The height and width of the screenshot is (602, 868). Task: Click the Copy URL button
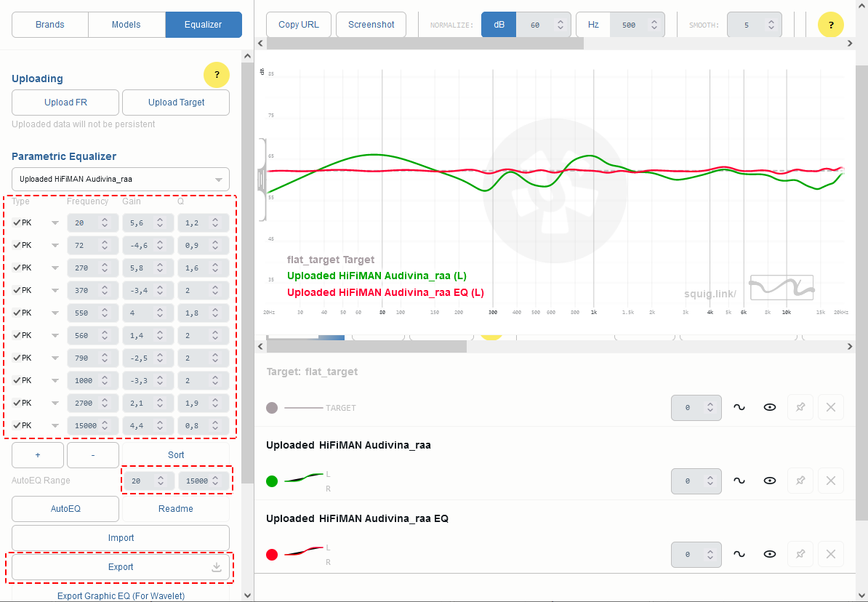(298, 25)
